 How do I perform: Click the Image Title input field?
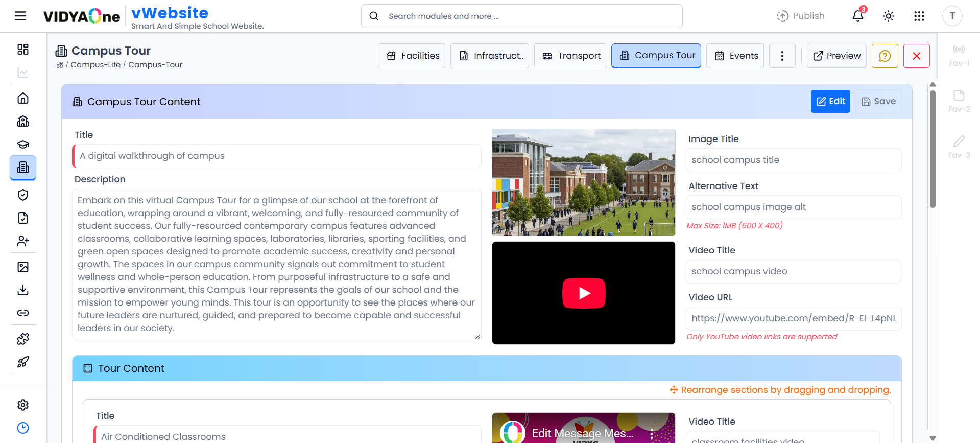(794, 160)
